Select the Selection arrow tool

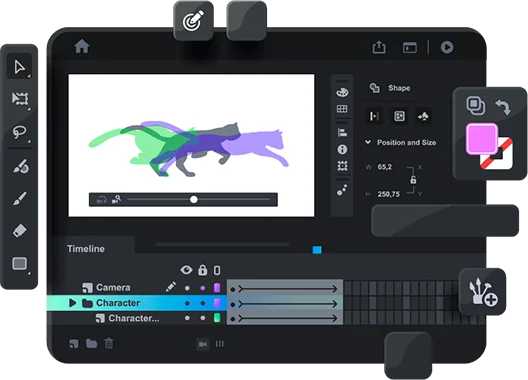coord(20,67)
